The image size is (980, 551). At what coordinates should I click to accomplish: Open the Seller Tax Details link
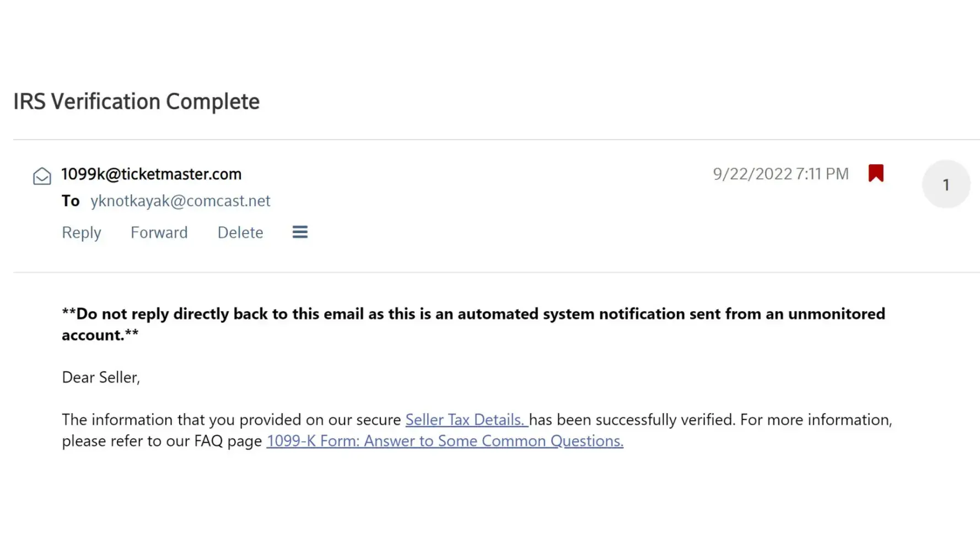466,420
